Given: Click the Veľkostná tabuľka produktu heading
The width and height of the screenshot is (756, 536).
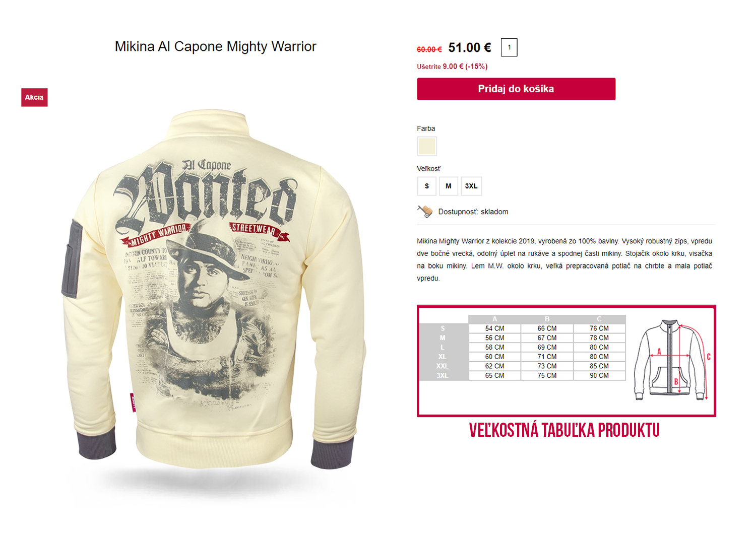Looking at the screenshot, I should coord(564,430).
